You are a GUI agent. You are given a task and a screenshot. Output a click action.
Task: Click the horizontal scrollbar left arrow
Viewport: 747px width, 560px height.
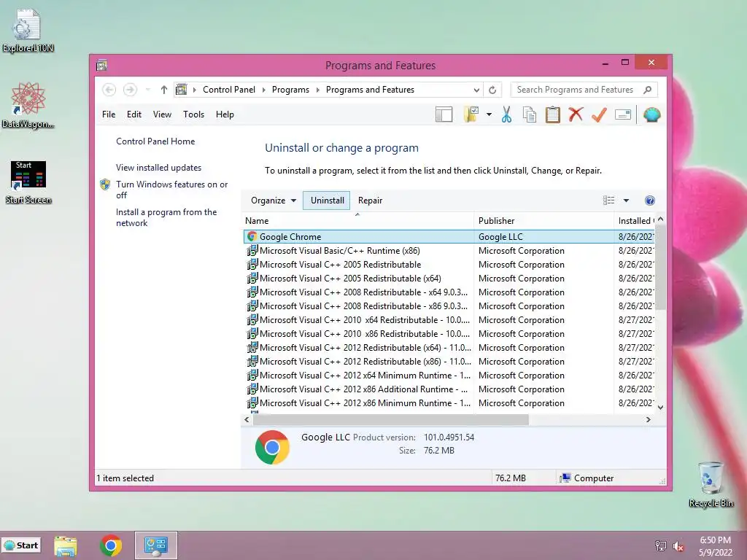pyautogui.click(x=247, y=419)
